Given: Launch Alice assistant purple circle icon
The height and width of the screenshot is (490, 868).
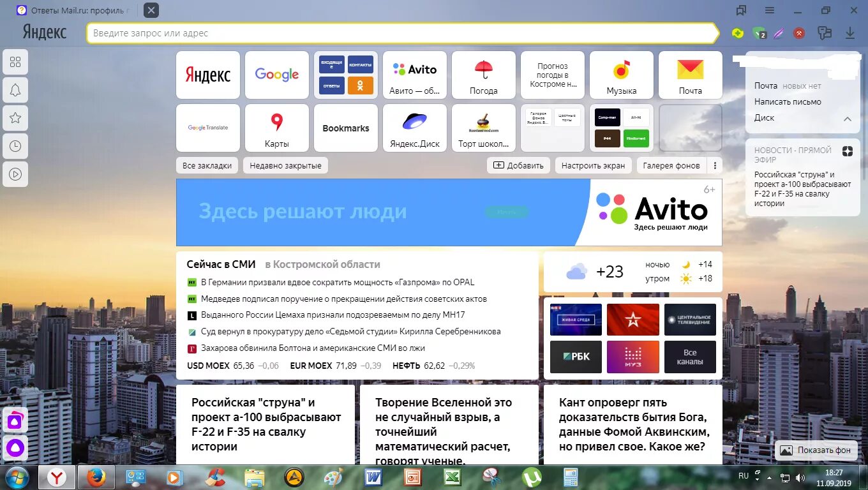Looking at the screenshot, I should [x=15, y=447].
